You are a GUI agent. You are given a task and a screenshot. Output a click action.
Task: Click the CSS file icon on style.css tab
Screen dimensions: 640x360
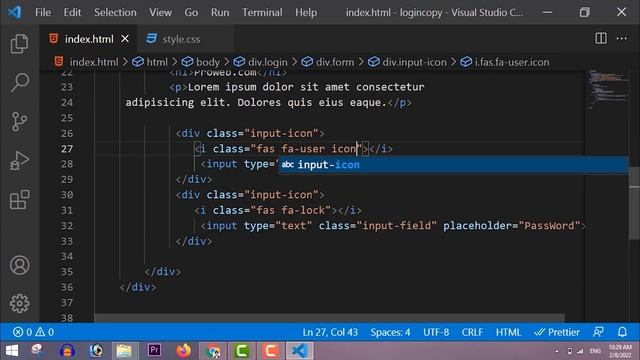151,38
